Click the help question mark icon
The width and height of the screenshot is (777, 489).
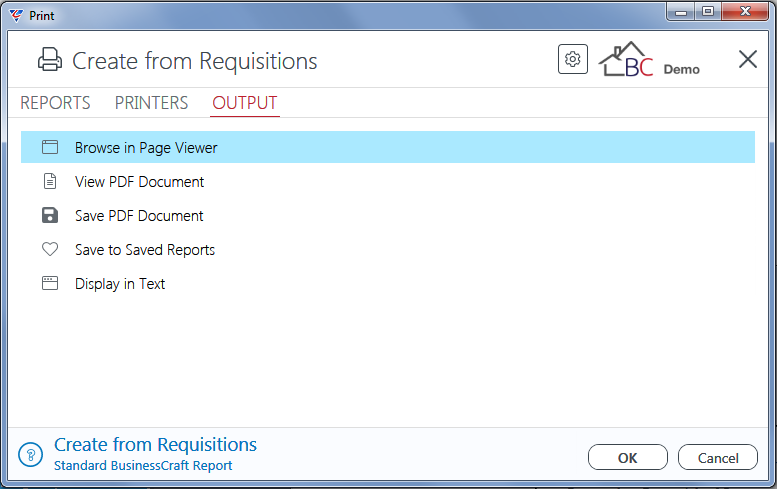point(31,454)
